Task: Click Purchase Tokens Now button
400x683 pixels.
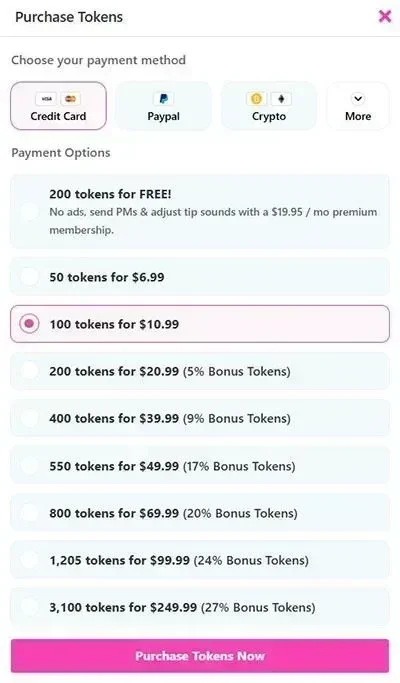Action: [200, 656]
